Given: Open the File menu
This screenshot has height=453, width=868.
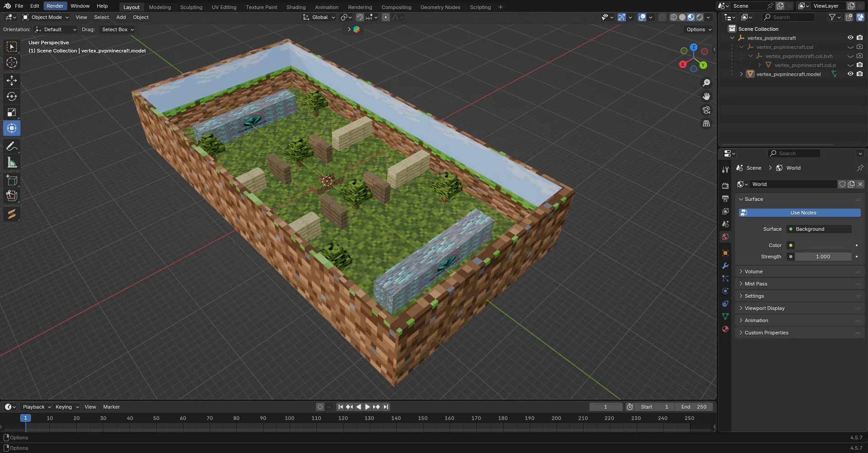Looking at the screenshot, I should (19, 6).
